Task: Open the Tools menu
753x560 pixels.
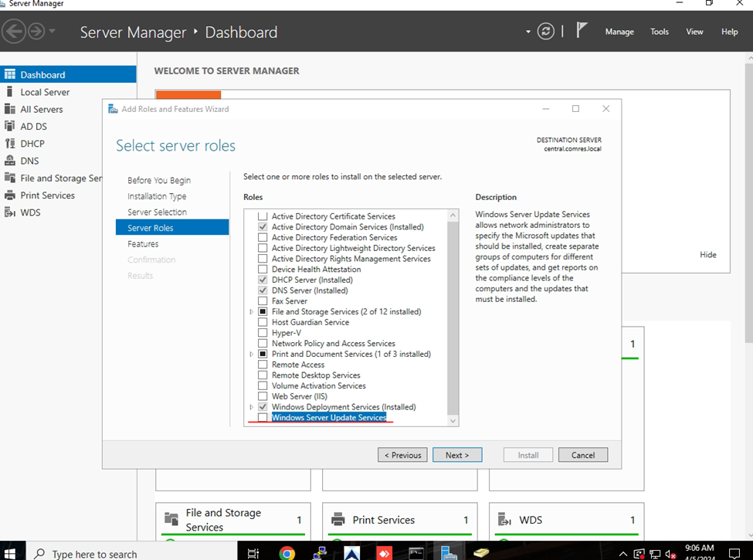Action: tap(659, 32)
